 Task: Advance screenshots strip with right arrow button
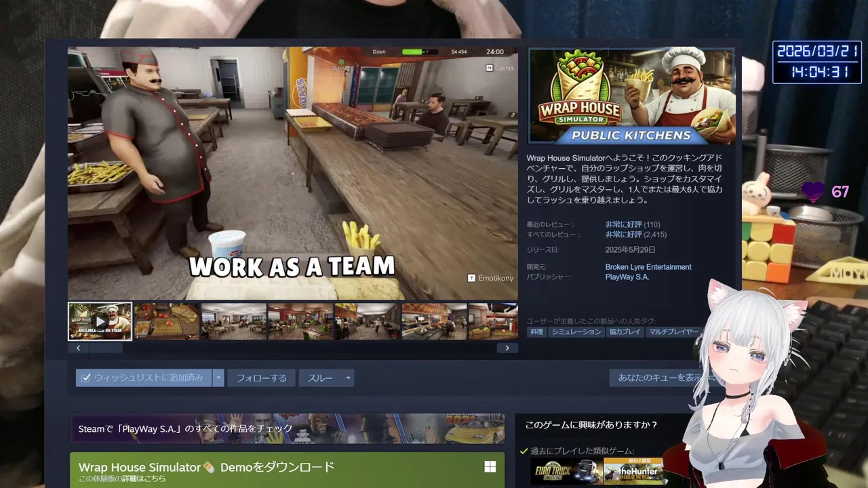pos(507,348)
